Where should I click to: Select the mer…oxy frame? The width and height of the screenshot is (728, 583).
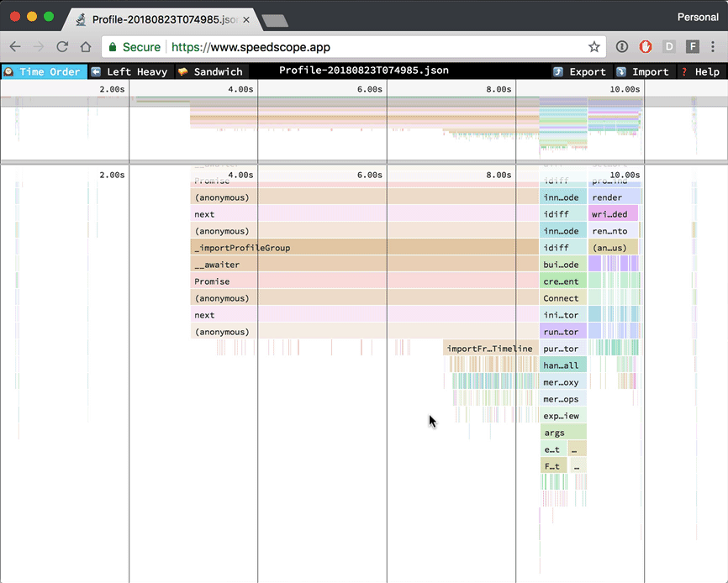[x=562, y=382]
